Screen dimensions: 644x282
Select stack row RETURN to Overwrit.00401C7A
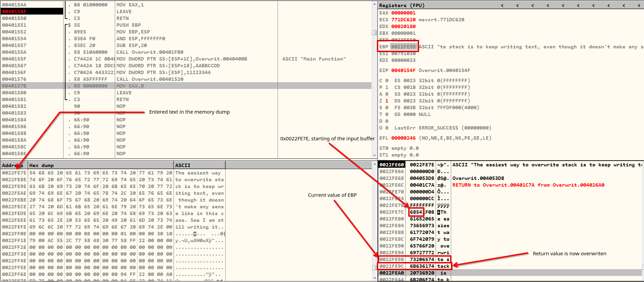tap(510, 185)
